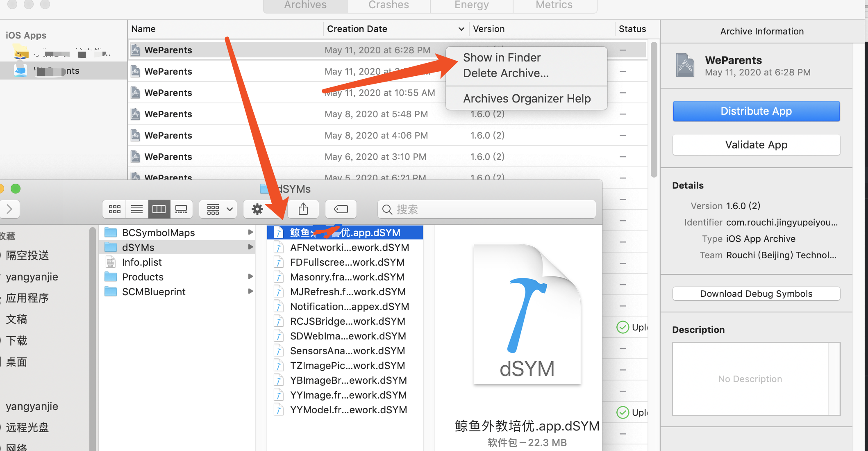
Task: Switch Finder to icon view
Action: point(114,209)
